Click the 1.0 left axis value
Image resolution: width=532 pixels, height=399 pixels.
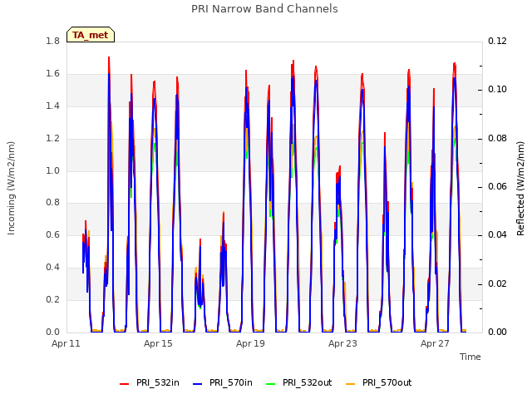[x=53, y=170]
